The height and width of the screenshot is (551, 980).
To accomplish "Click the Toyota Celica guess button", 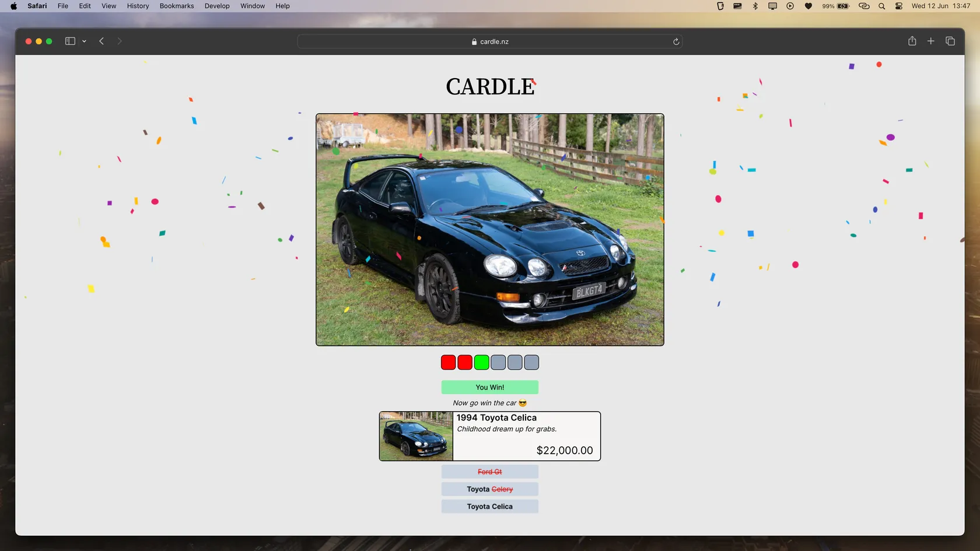I will point(489,507).
